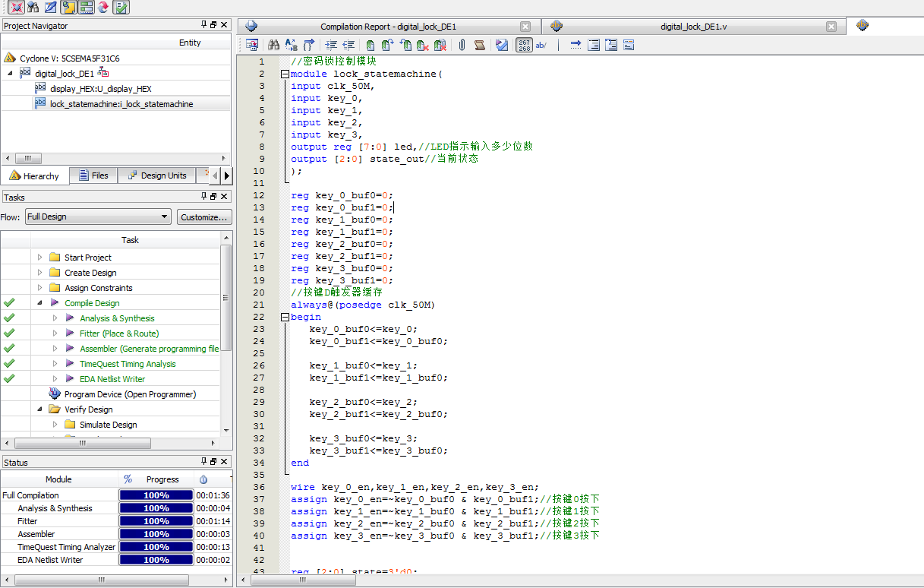Switch to the Files tab
924x588 pixels.
click(93, 175)
